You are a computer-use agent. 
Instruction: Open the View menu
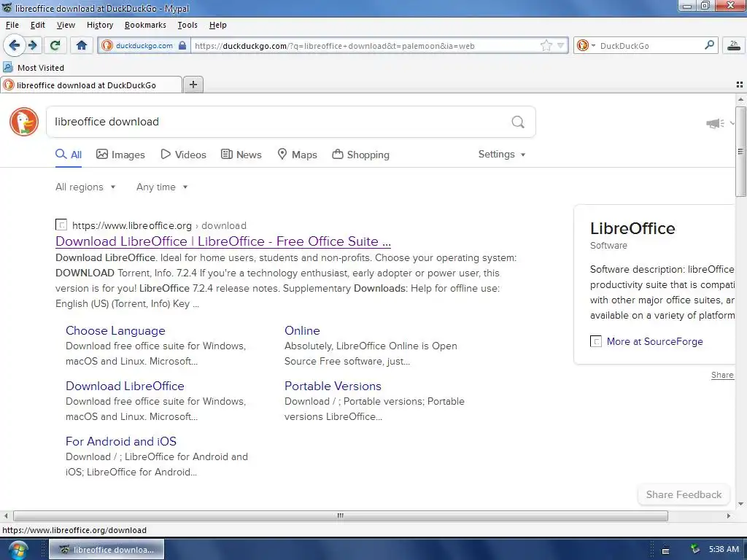66,25
